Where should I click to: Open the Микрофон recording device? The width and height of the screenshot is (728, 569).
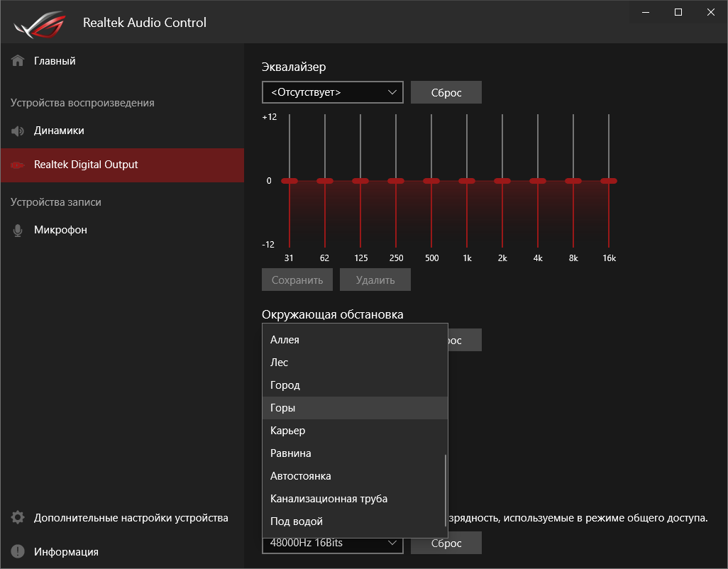click(122, 230)
